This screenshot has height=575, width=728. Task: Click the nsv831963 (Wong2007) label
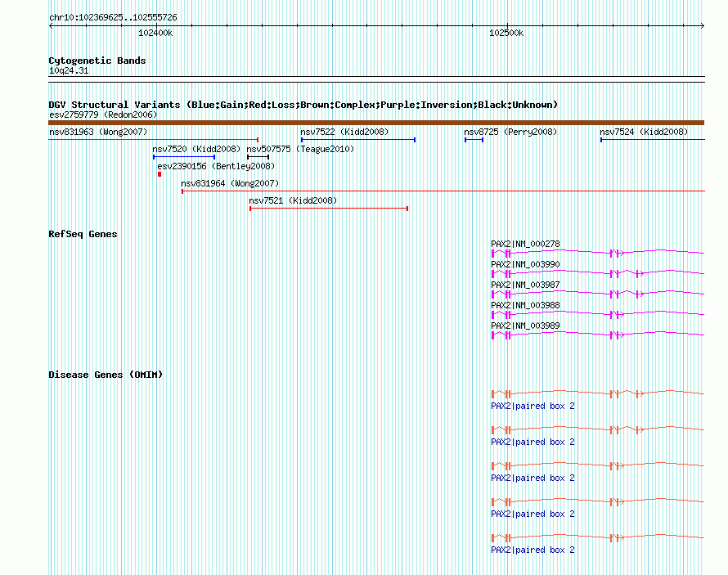tap(98, 132)
